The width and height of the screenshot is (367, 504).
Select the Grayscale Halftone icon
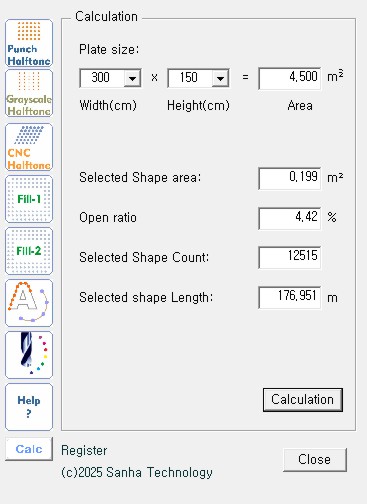click(x=29, y=93)
